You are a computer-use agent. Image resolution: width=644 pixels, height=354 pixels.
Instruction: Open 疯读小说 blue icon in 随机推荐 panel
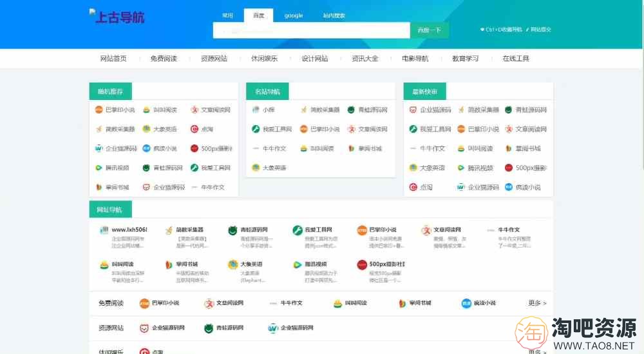pyautogui.click(x=146, y=148)
